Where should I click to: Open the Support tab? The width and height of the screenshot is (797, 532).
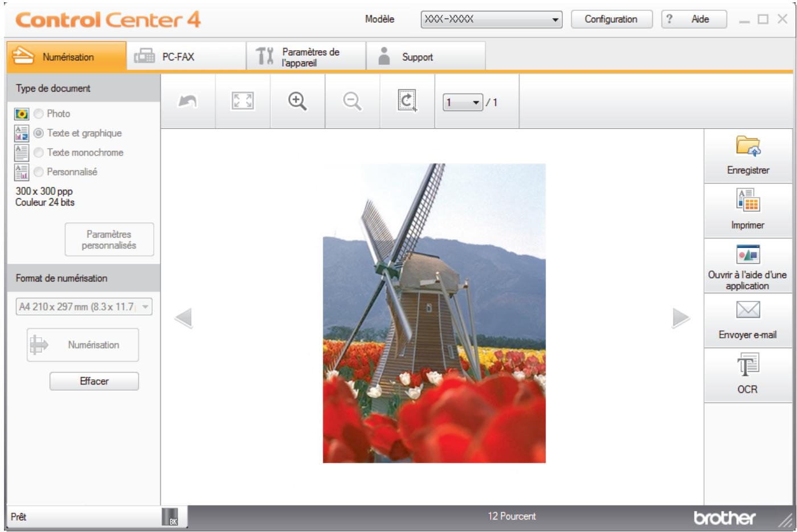click(x=426, y=56)
